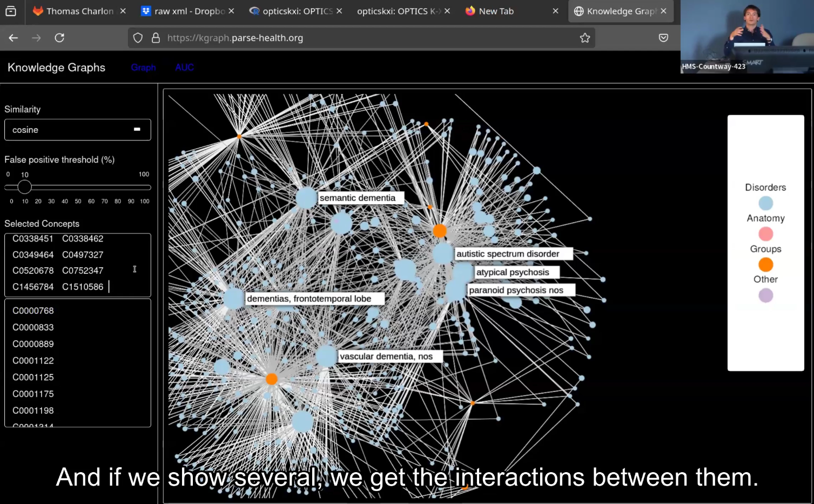Bookmark page using the star icon

pos(584,38)
